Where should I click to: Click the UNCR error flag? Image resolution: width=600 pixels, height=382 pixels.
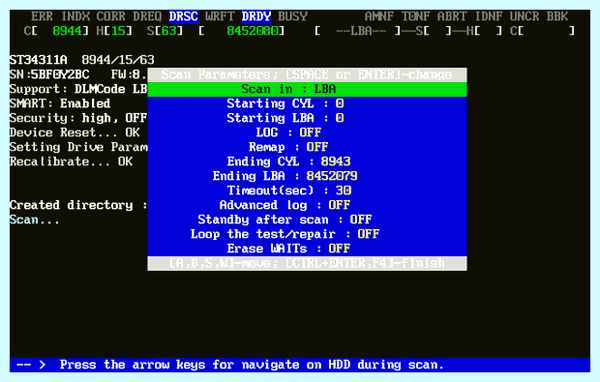[x=525, y=17]
